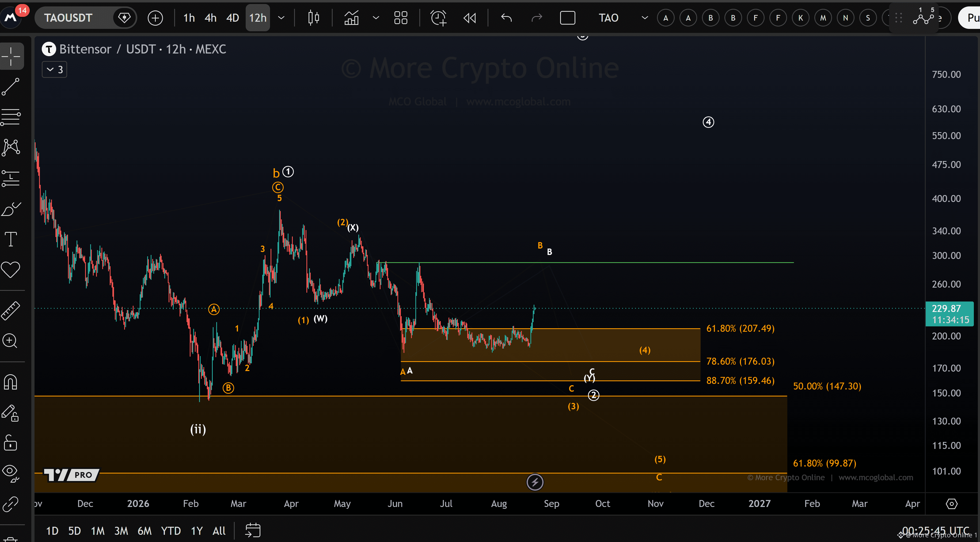Click the 229.87 current price label
The width and height of the screenshot is (980, 542).
949,314
